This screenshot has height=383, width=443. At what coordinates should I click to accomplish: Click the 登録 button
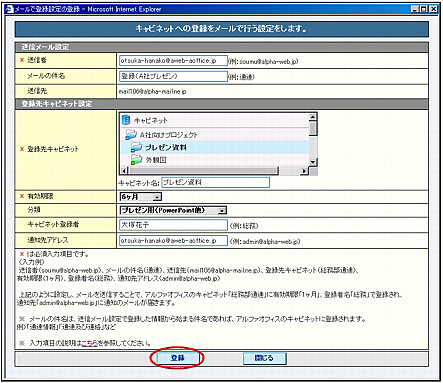178,358
